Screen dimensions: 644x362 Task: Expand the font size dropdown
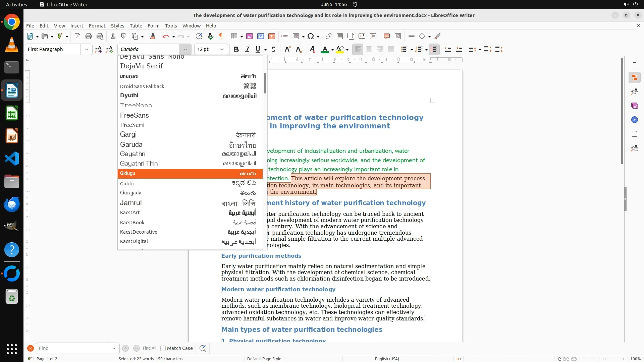click(x=222, y=49)
